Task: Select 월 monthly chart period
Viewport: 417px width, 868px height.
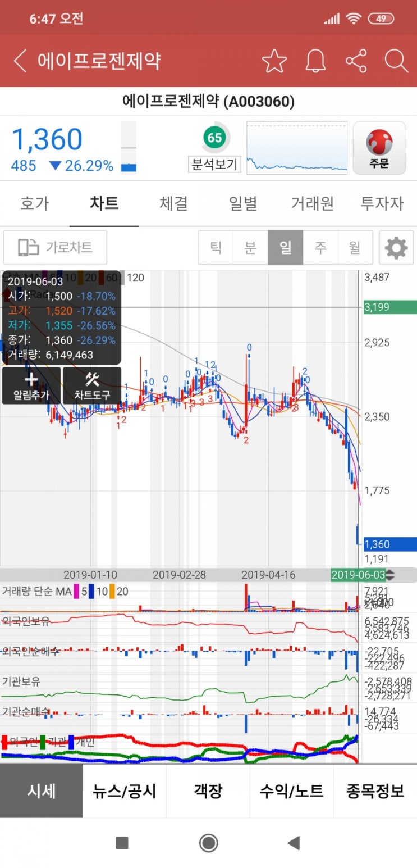Action: [355, 247]
